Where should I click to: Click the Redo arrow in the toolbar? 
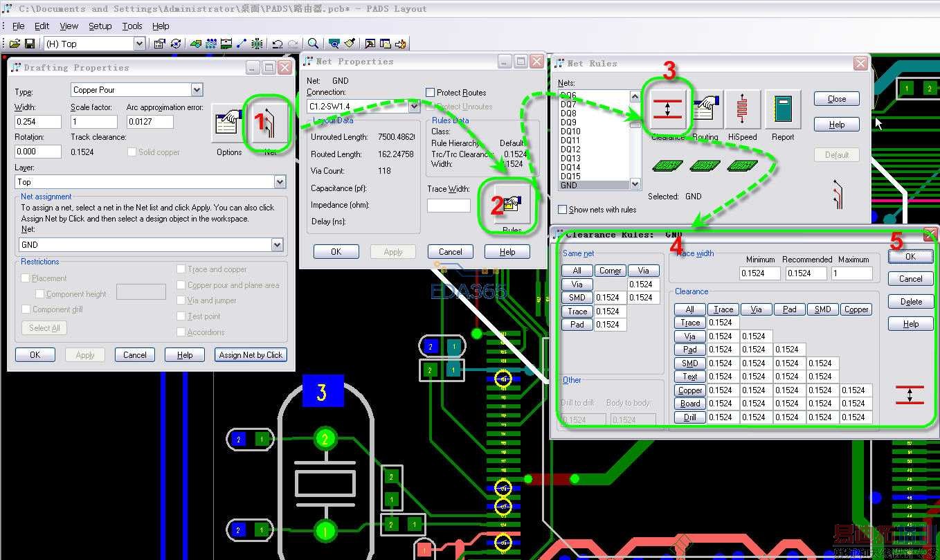point(293,44)
